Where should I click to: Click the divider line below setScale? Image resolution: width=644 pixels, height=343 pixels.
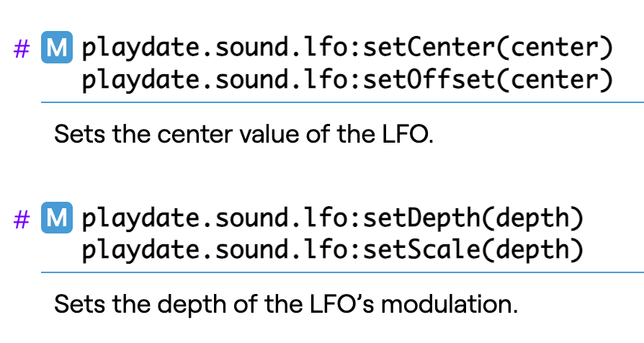point(342,272)
